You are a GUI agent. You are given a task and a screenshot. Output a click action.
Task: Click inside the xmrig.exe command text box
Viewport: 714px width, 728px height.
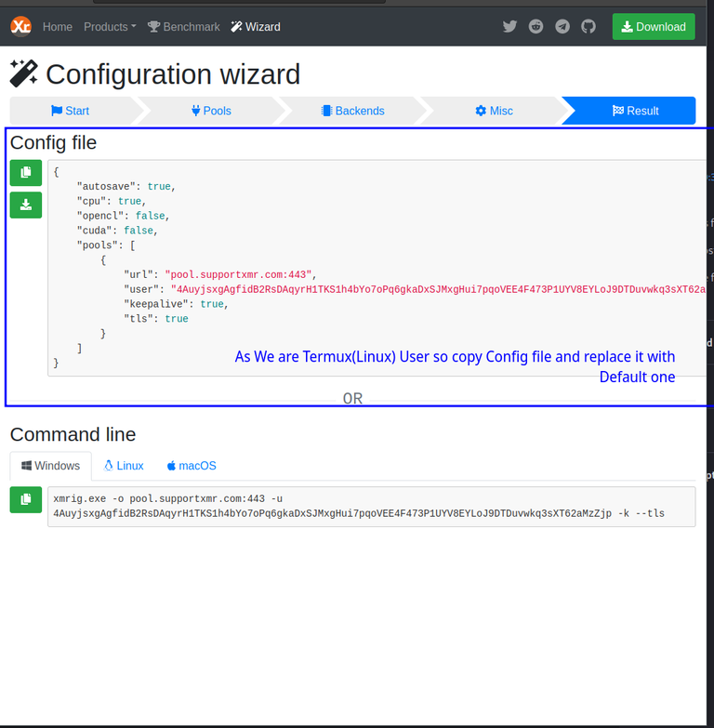point(372,507)
